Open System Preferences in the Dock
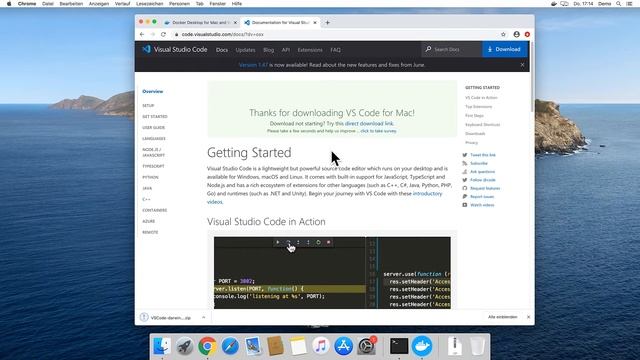This screenshot has height=360, width=640. [x=367, y=346]
